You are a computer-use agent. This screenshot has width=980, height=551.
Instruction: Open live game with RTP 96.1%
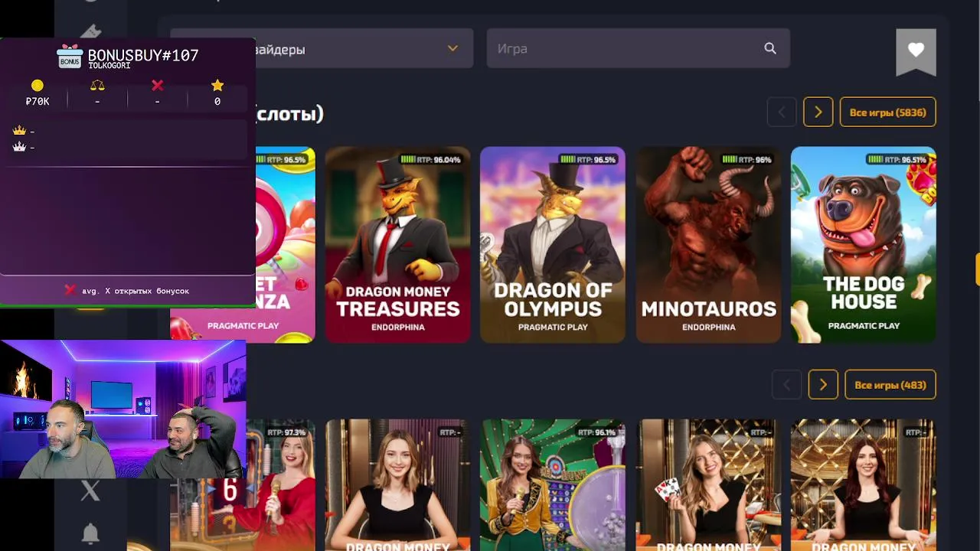(553, 485)
